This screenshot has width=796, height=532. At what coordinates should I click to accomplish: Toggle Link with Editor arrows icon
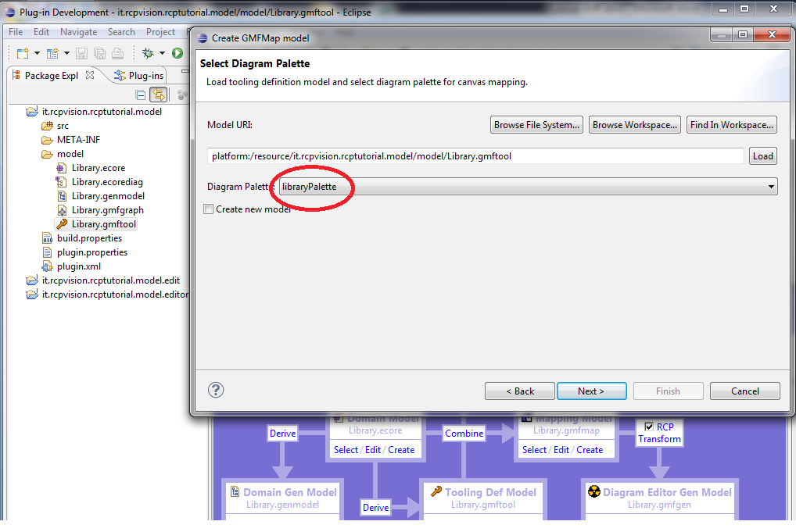(x=159, y=95)
